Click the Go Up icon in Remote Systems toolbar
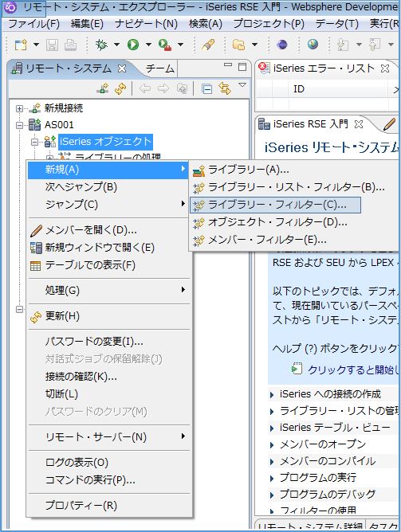Viewport: 401px width, 532px height. point(183,89)
